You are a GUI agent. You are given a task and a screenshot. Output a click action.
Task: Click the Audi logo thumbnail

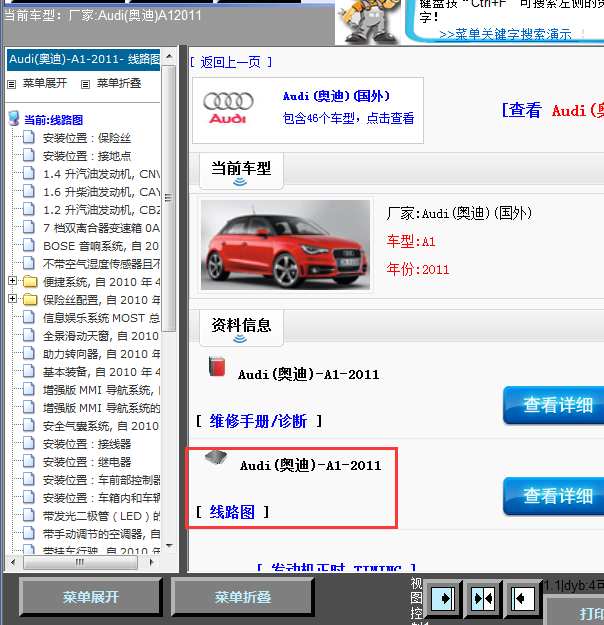pos(228,108)
